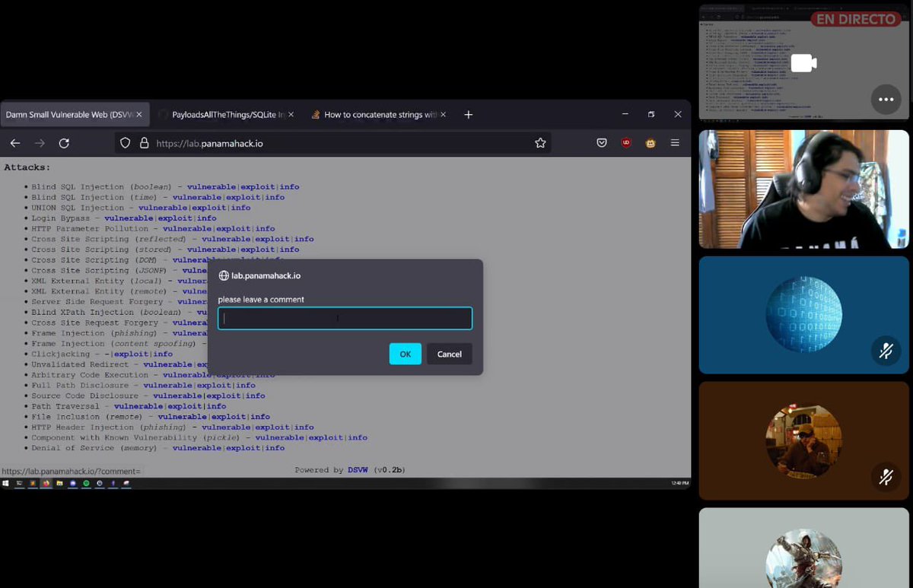The width and height of the screenshot is (913, 588).
Task: Open info link for Login Bypass
Action: pyautogui.click(x=207, y=218)
